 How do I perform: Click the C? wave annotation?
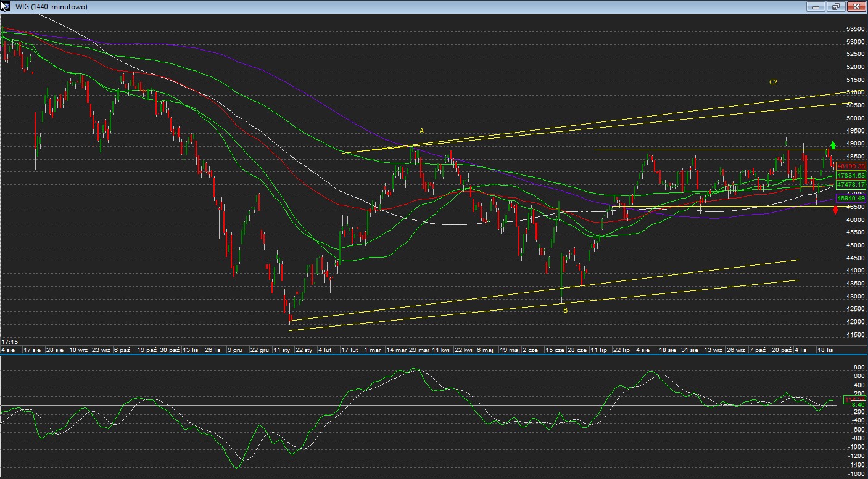tap(772, 82)
